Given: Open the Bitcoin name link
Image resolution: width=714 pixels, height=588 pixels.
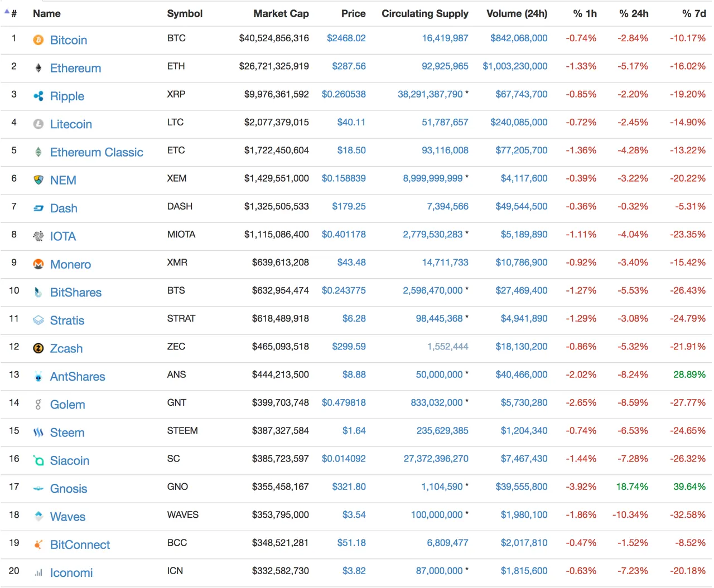Looking at the screenshot, I should (69, 40).
